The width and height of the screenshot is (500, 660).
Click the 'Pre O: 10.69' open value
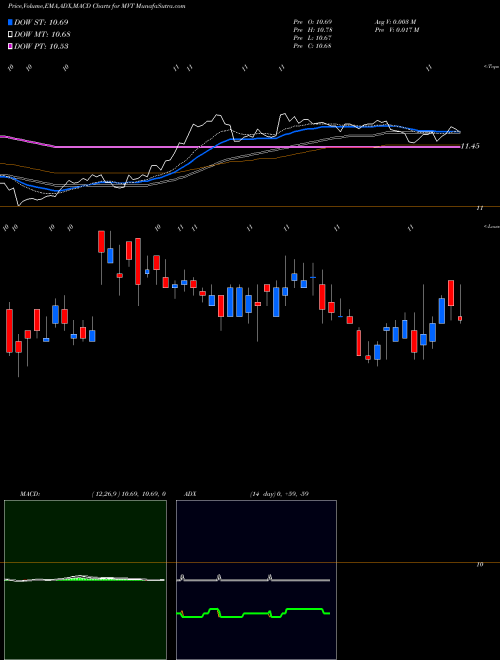click(x=312, y=22)
